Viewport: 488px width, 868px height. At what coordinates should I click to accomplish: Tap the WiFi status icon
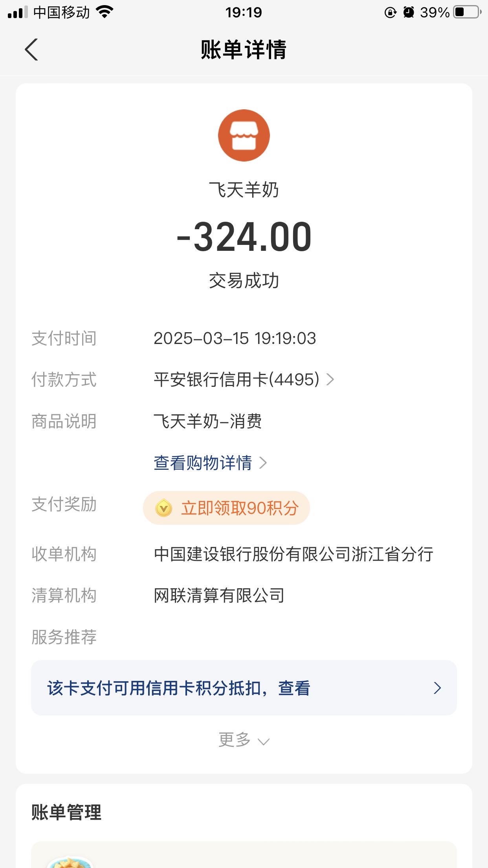pyautogui.click(x=105, y=12)
